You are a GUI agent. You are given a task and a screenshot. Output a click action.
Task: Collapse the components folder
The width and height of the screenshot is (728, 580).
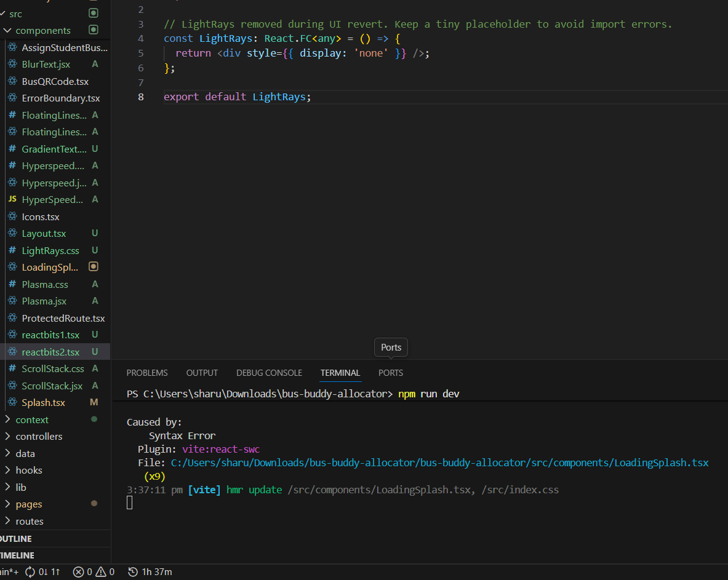(x=42, y=31)
